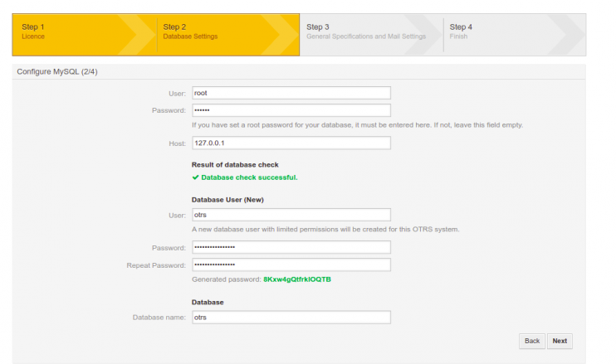Click the "Database check successful." message text

[x=249, y=177]
